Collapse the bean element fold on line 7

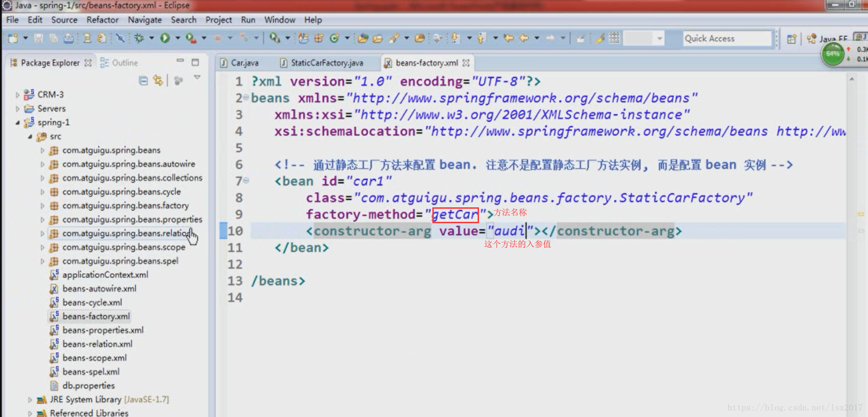(246, 180)
